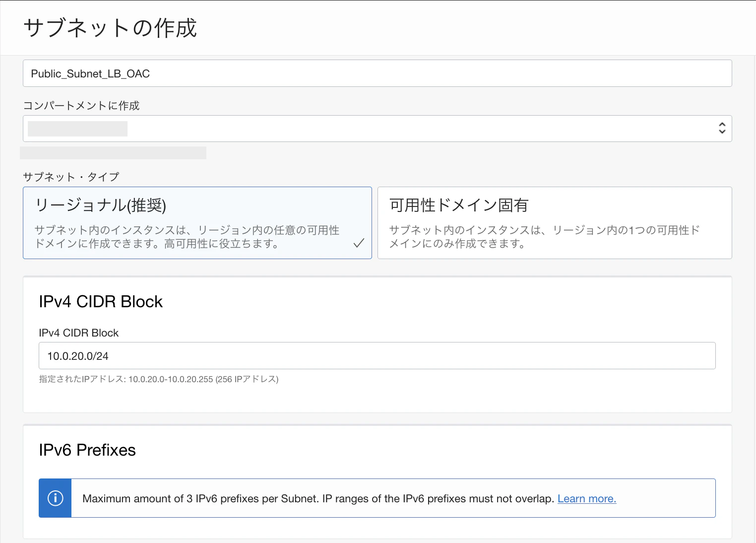Click the コンパートメントに作成 label
The height and width of the screenshot is (543, 756).
click(x=81, y=106)
